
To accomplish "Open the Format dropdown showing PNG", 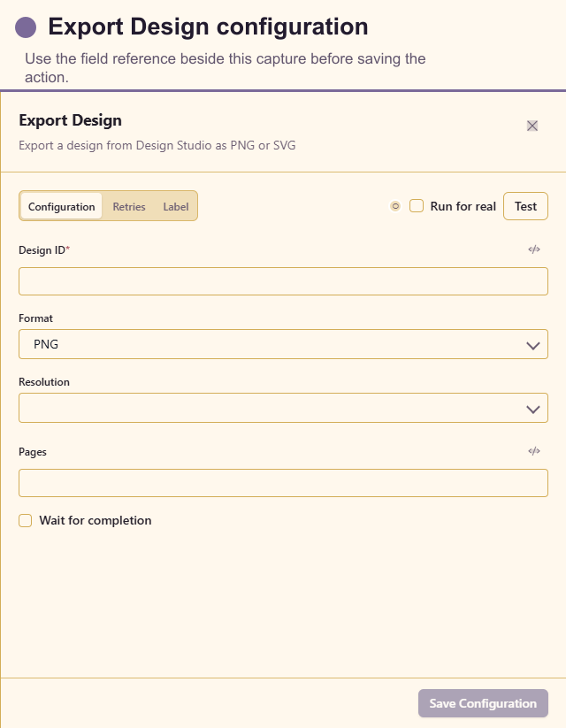I will [283, 344].
